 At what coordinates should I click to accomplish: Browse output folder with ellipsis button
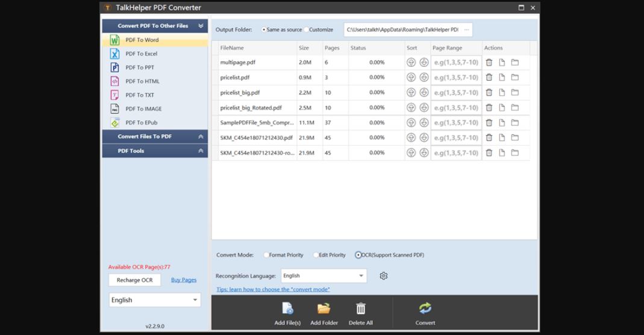click(466, 30)
